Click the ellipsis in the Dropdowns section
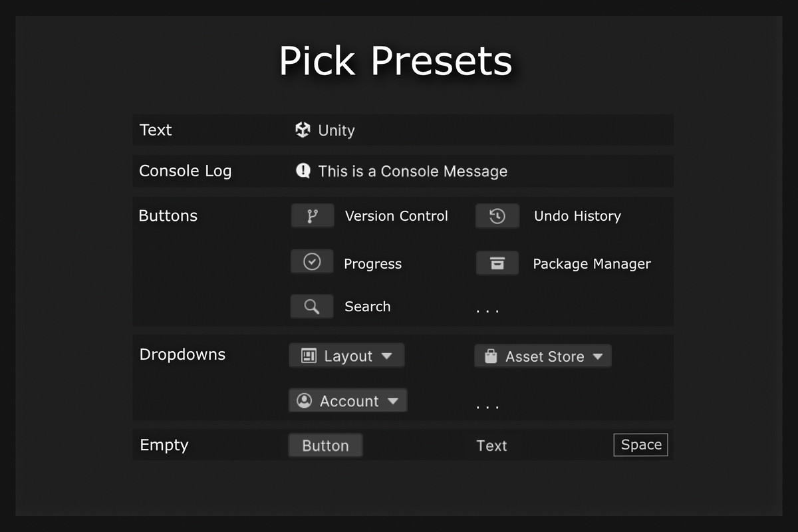Viewport: 798px width, 532px height. coord(488,402)
